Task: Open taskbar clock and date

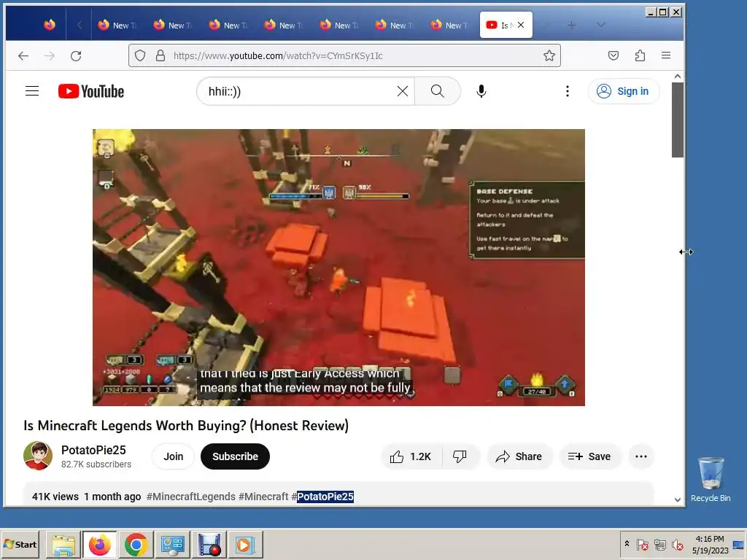Action: point(710,544)
